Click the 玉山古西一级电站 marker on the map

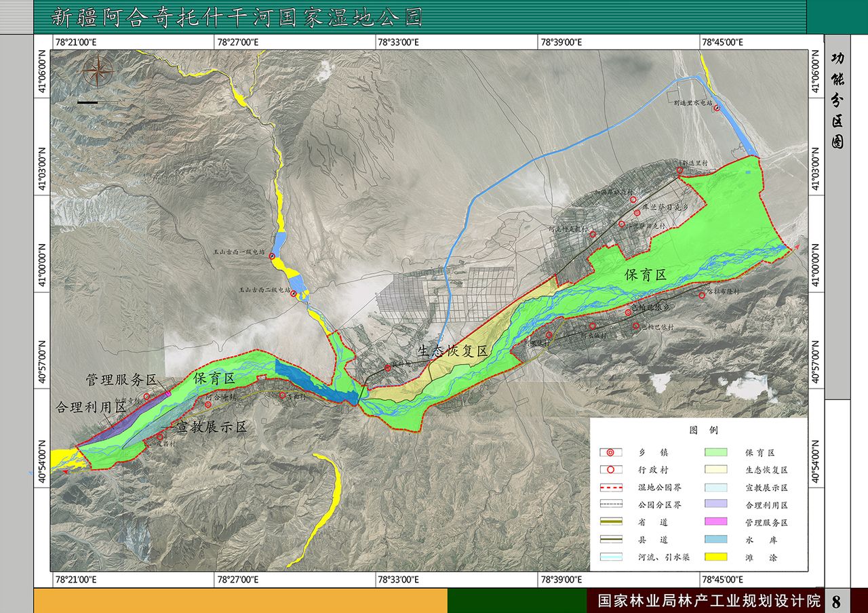272,256
